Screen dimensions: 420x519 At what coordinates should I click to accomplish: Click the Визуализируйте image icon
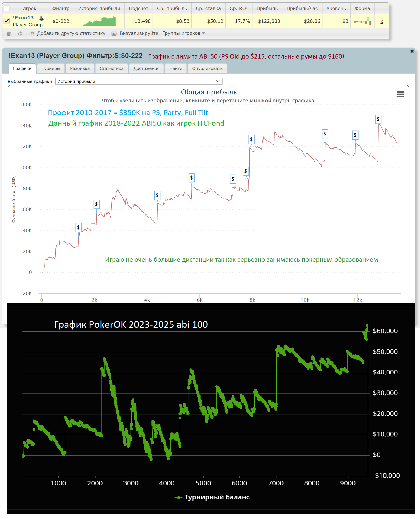[114, 34]
